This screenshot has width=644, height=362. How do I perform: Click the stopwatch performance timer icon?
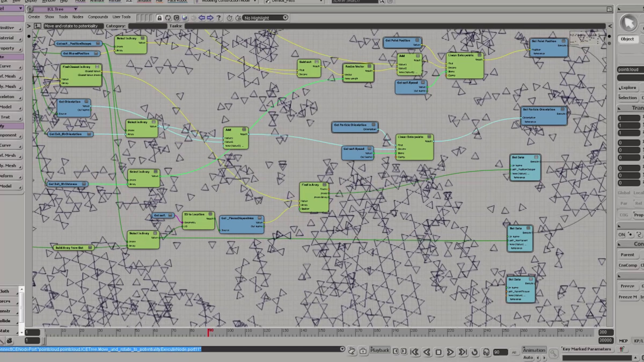[229, 18]
